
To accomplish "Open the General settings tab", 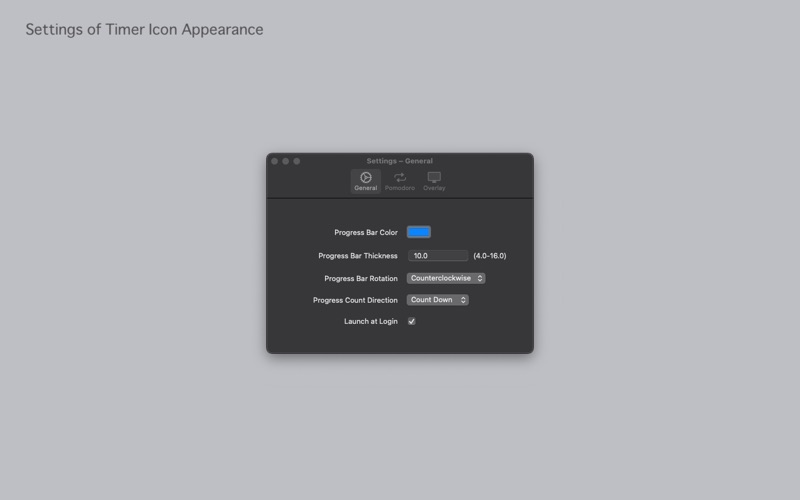I will [365, 181].
